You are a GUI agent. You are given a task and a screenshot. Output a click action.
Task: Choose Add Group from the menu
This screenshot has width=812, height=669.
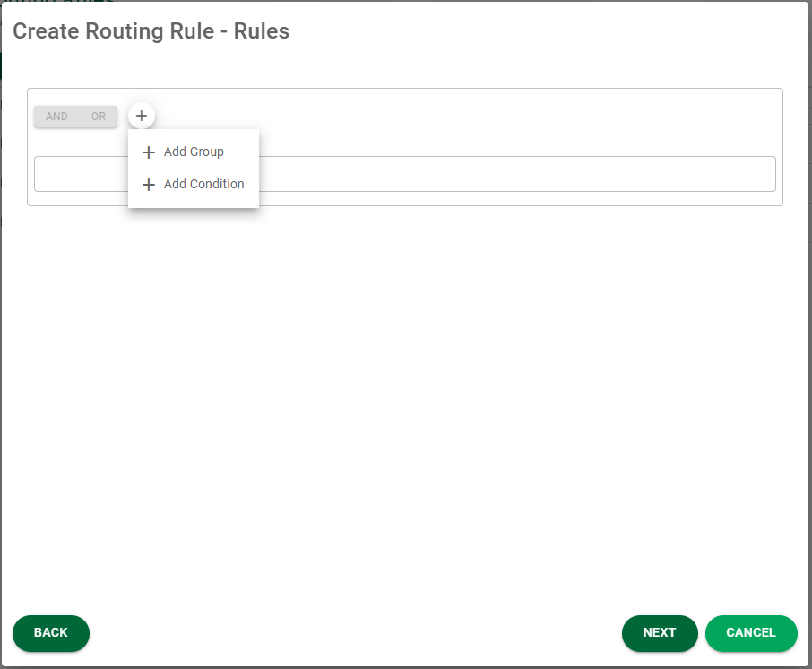pos(194,152)
